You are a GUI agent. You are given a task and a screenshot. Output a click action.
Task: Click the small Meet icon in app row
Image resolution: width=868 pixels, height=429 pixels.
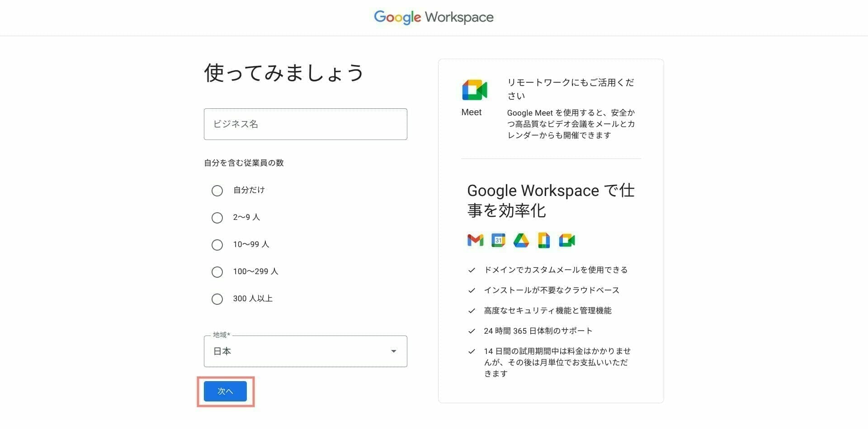(x=567, y=240)
